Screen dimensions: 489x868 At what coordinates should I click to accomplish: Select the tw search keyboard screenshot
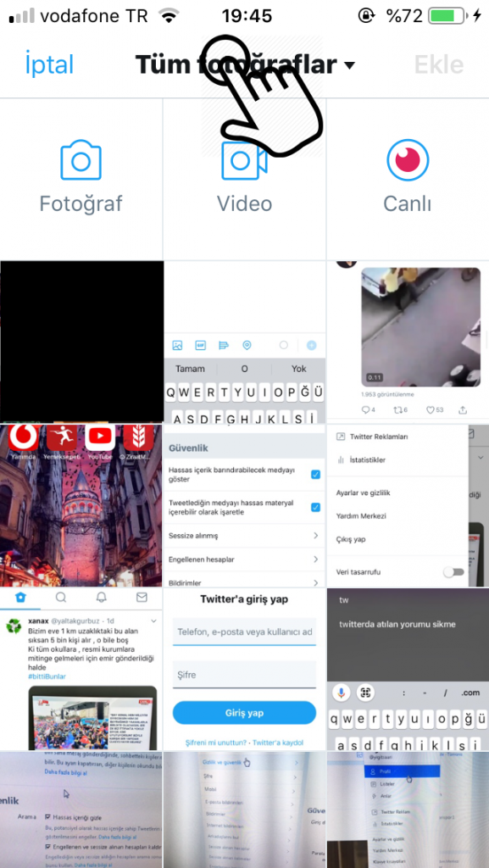click(x=408, y=670)
